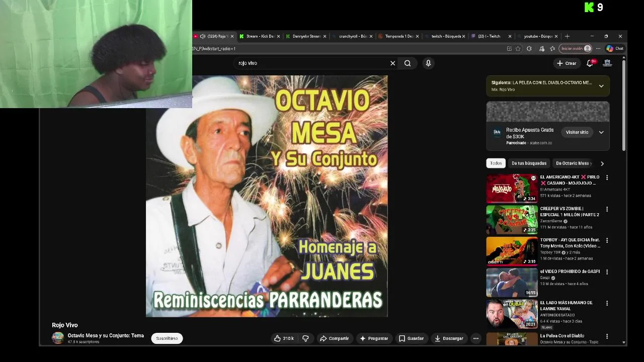644x362 pixels.
Task: Expand the Stake sponsored ad chevron
Action: 601,132
